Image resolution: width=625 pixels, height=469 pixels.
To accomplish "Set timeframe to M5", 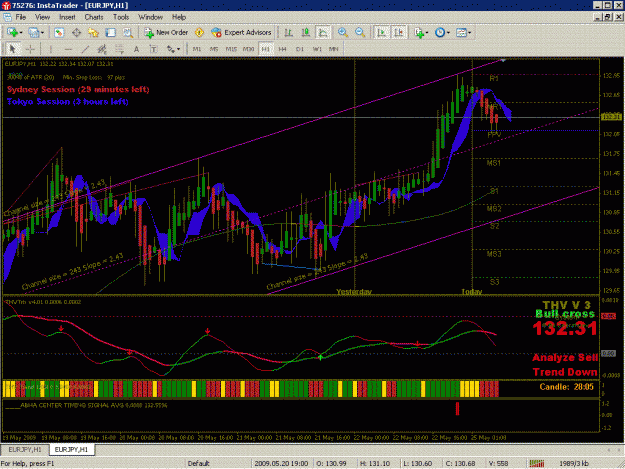I will click(214, 49).
